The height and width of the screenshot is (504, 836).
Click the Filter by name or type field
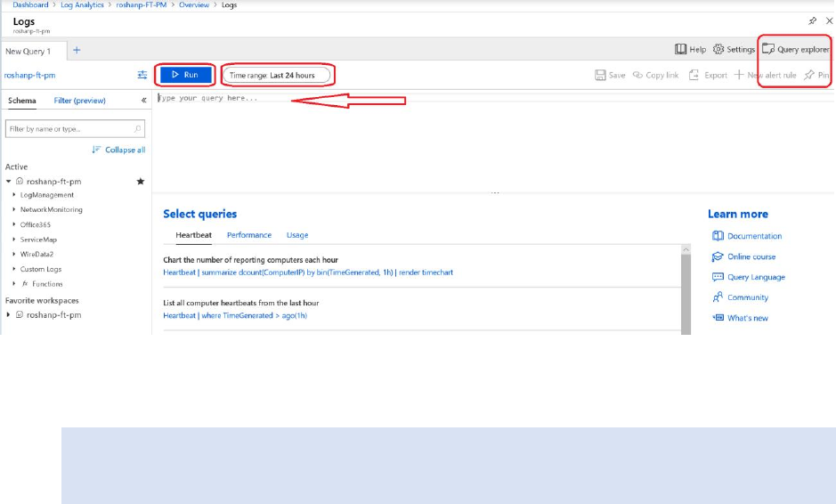coord(75,128)
